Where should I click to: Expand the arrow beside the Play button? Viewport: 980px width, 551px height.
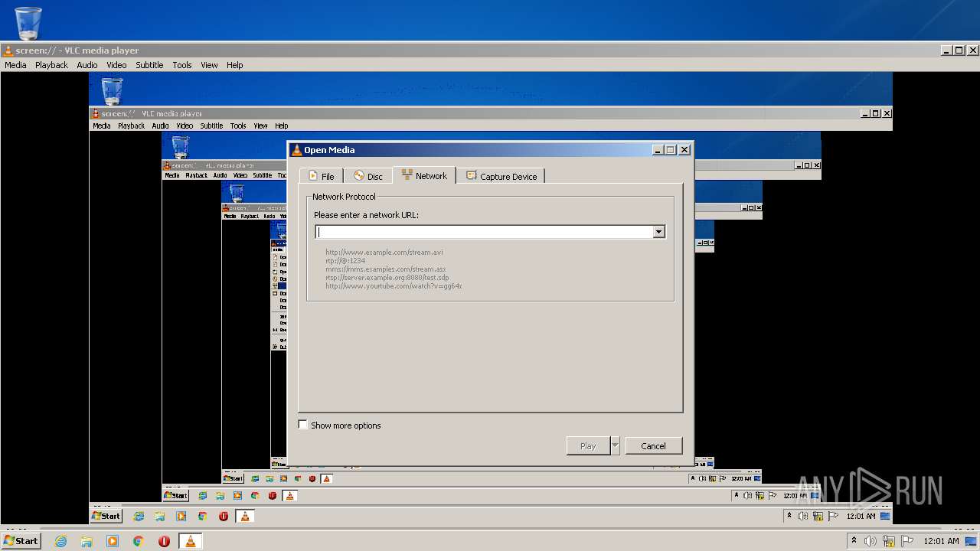tap(615, 445)
